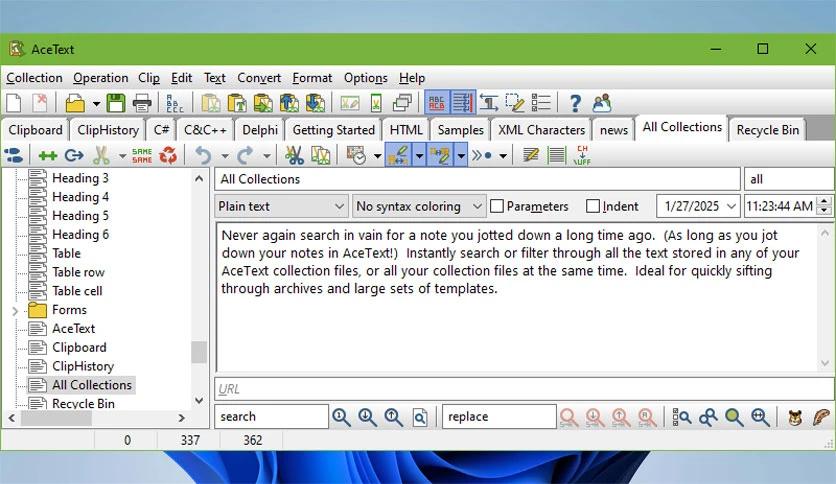The width and height of the screenshot is (836, 484).
Task: Click the Print icon
Action: coord(142,103)
